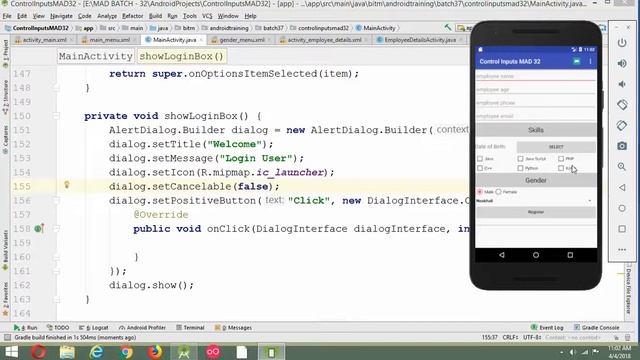Check the PHP skill checkbox
This screenshot has height=360, width=640.
tap(561, 158)
